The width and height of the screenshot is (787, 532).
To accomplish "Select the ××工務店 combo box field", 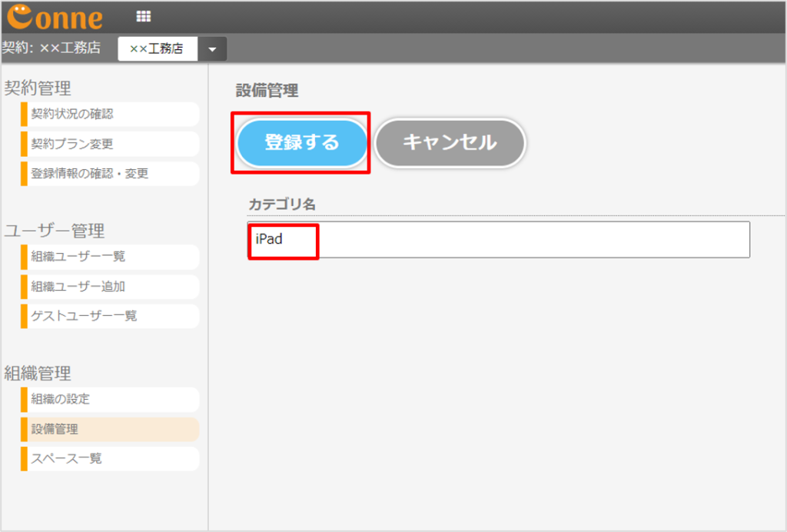I will [x=158, y=48].
